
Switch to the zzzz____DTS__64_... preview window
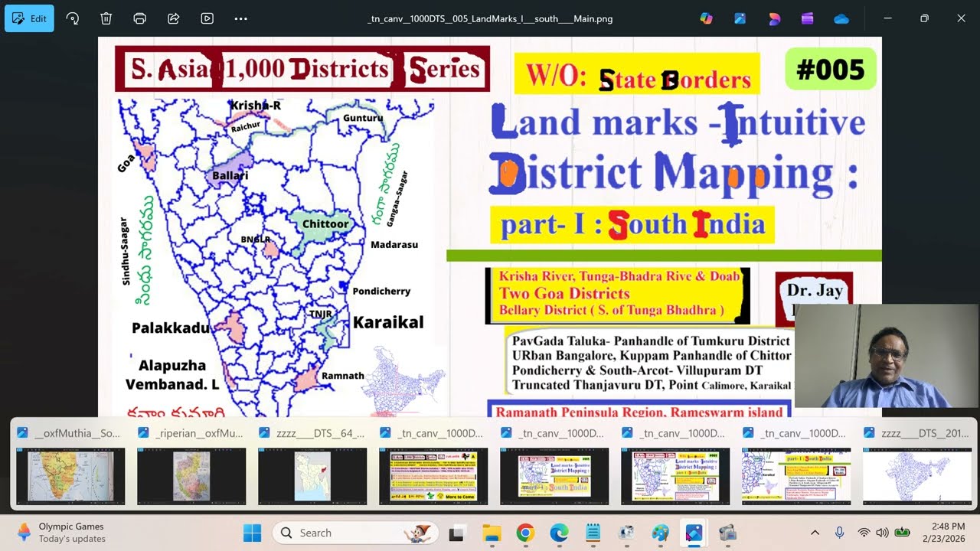click(x=312, y=466)
